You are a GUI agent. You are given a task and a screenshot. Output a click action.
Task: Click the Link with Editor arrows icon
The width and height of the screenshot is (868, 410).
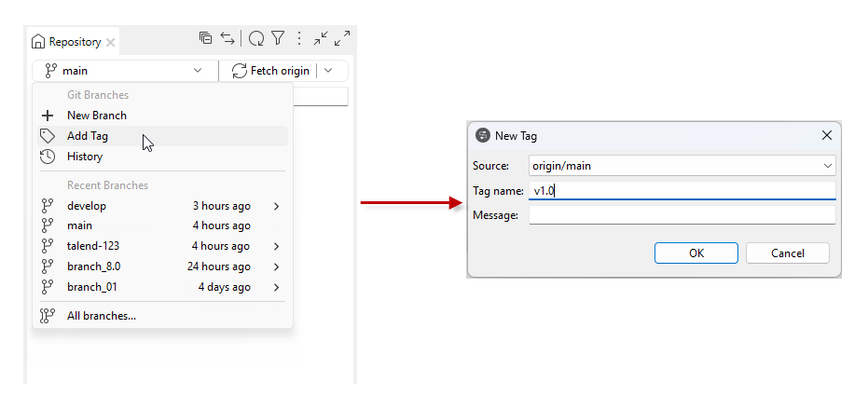pyautogui.click(x=227, y=38)
